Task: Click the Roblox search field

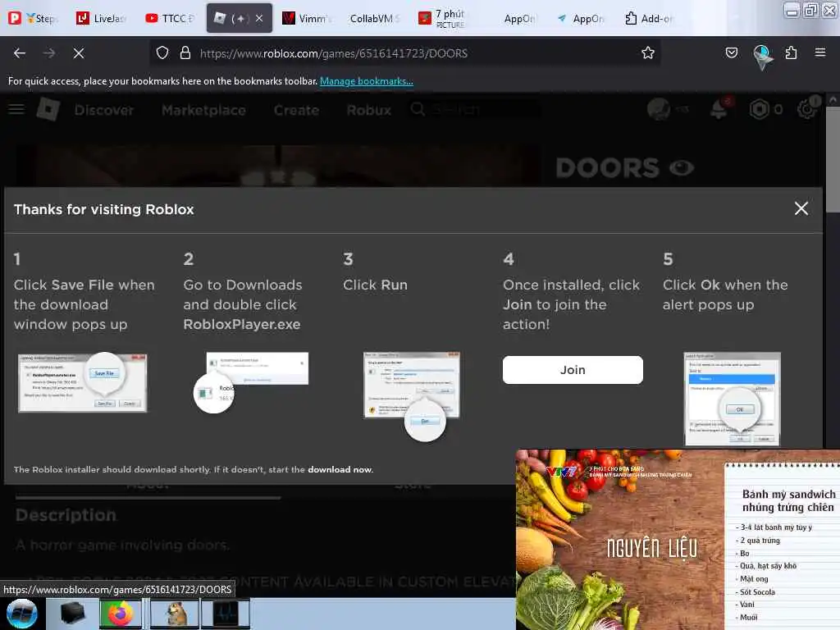Action: click(474, 109)
